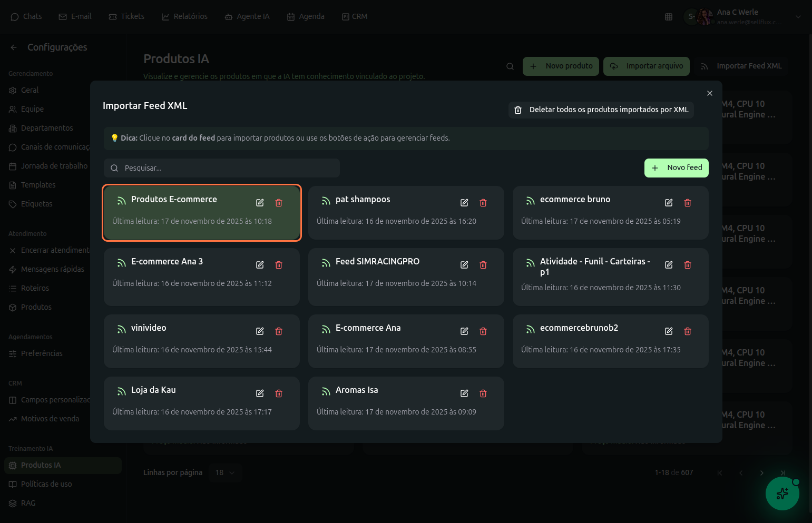
Task: Delete the pat shampoos feed
Action: point(483,203)
